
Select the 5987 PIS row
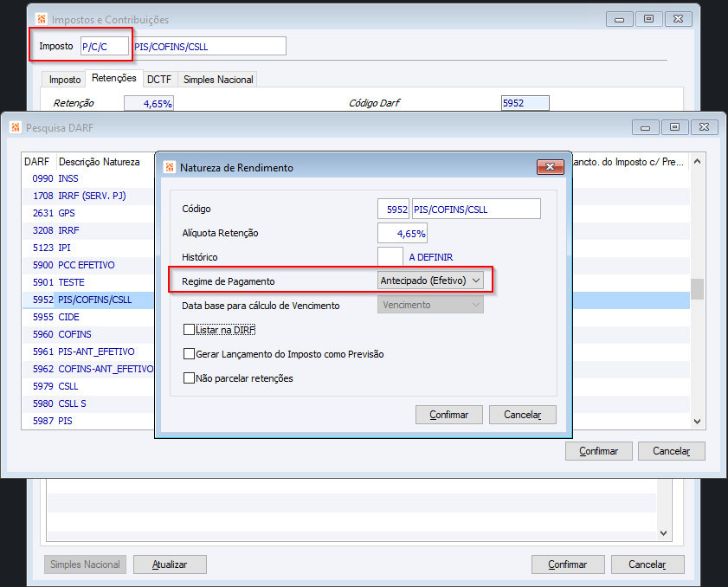87,421
